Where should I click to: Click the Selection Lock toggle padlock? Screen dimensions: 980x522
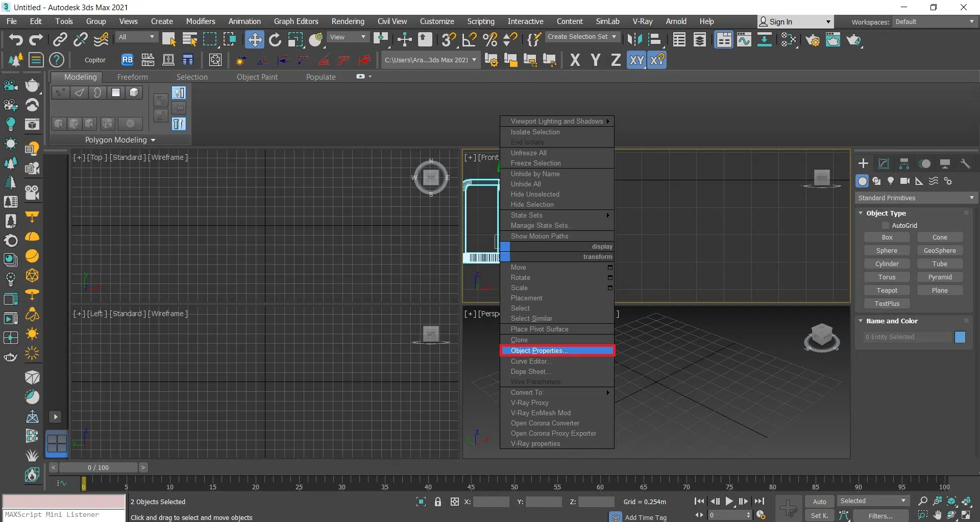pos(438,502)
